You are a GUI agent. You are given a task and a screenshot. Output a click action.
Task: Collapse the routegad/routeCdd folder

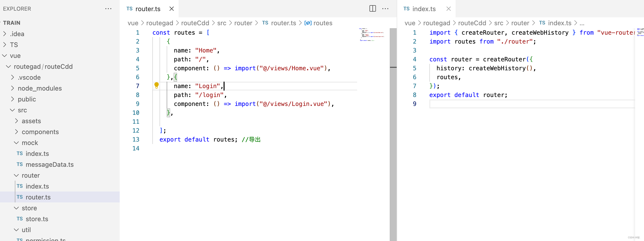tap(60, 67)
